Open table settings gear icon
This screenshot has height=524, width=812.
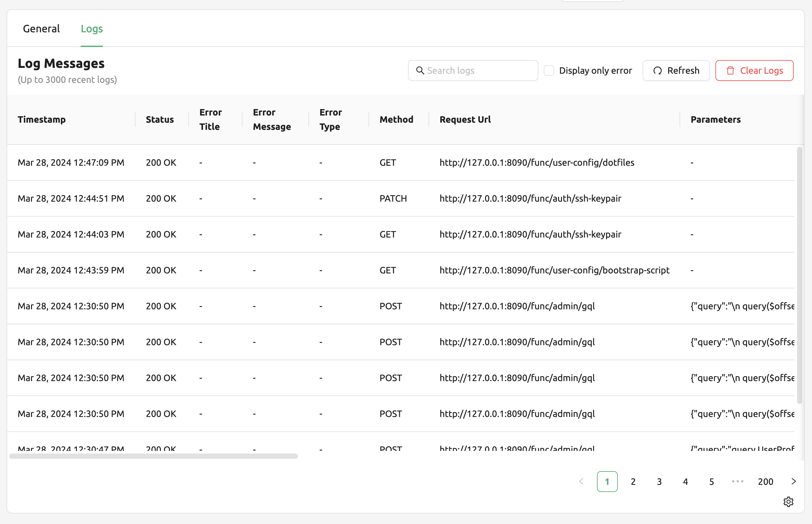tap(788, 501)
